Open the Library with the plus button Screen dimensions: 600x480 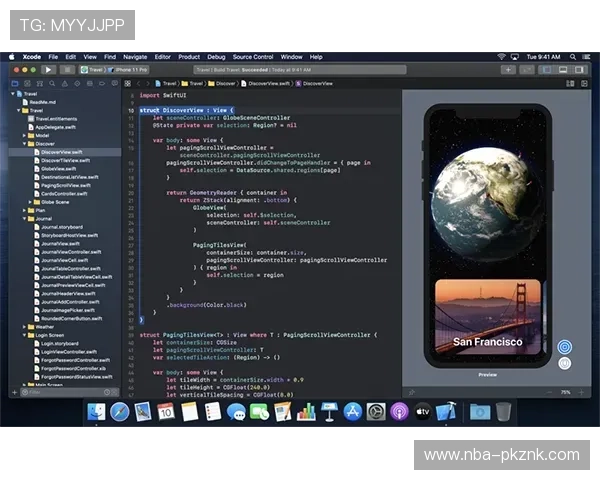508,70
